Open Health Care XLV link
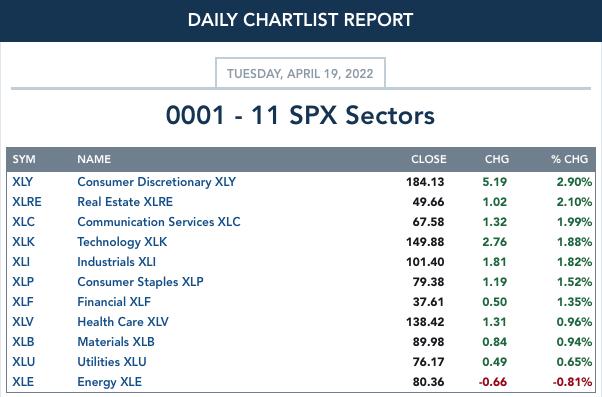The image size is (602, 397). tap(123, 321)
